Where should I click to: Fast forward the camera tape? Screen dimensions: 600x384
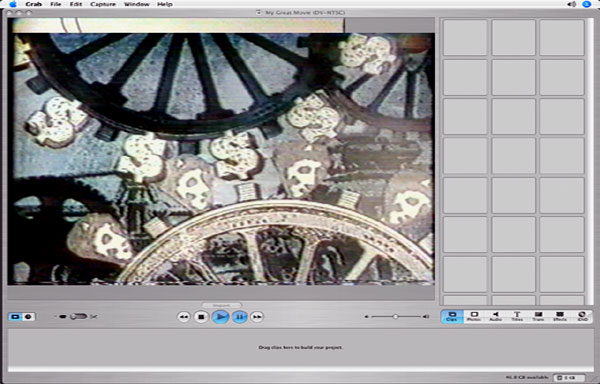click(257, 317)
